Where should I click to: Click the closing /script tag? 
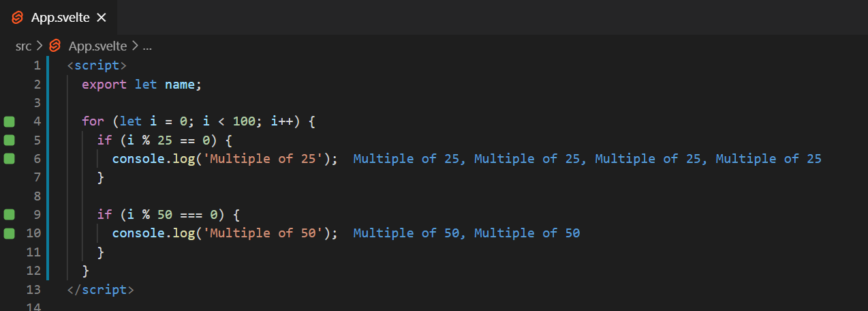pyautogui.click(x=101, y=289)
